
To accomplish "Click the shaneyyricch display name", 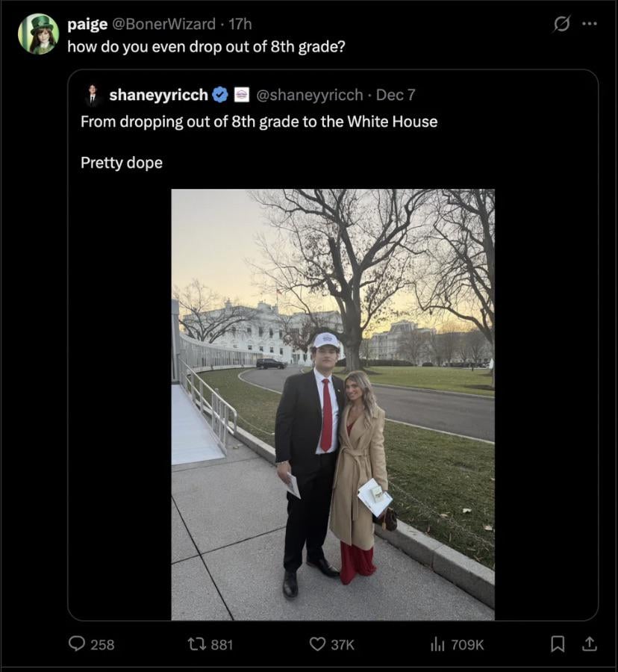I will [158, 95].
